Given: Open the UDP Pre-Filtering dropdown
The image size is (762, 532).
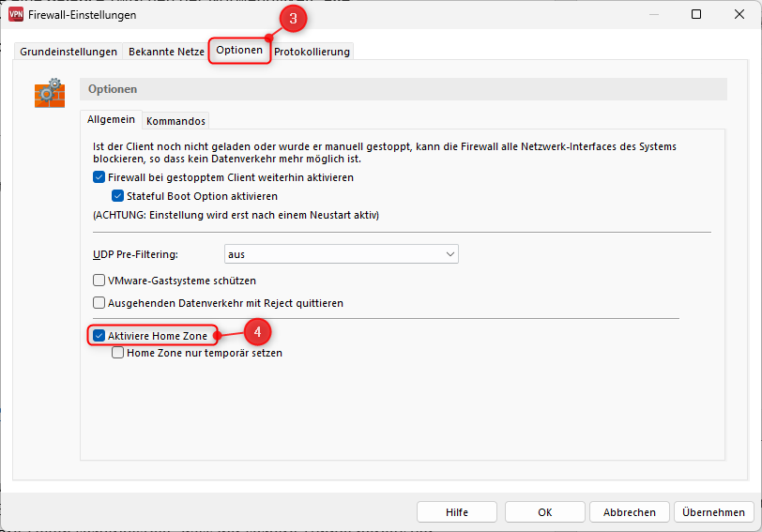Looking at the screenshot, I should pyautogui.click(x=341, y=254).
